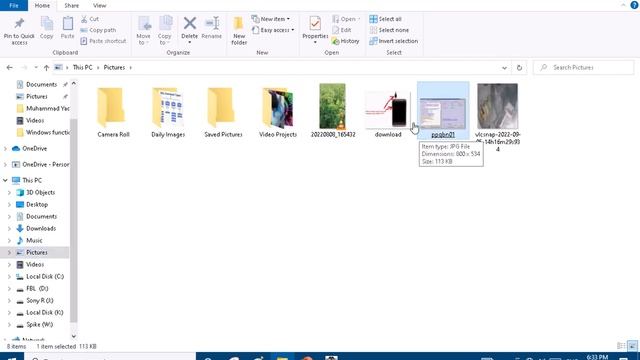The height and width of the screenshot is (360, 640).
Task: Open Properties of selected item
Action: click(315, 30)
